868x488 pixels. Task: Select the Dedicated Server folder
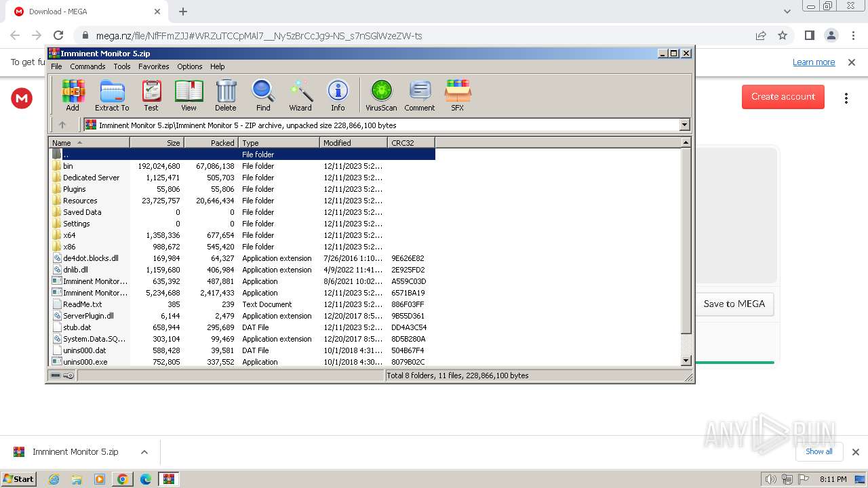pos(241,178)
